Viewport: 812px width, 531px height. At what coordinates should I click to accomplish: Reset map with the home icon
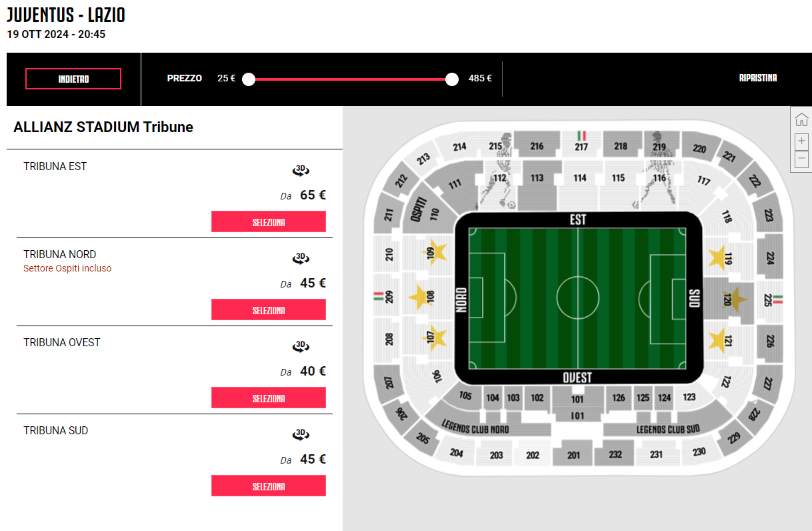[801, 120]
